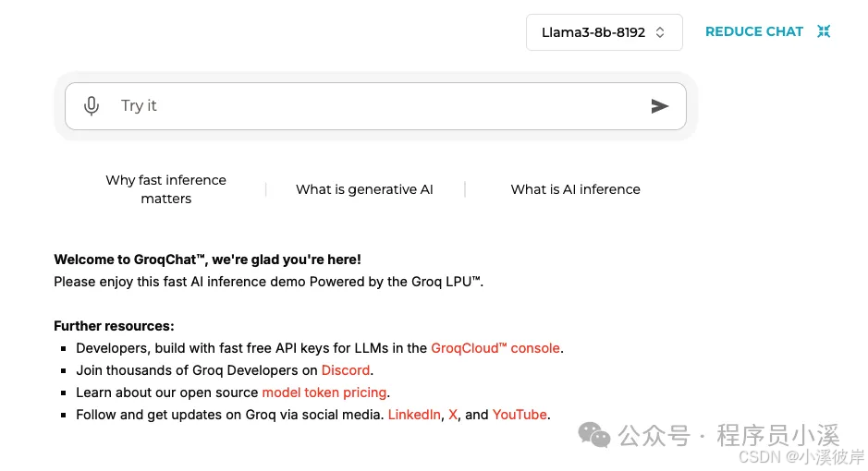This screenshot has width=868, height=471.
Task: Focus the Try it message input
Action: pos(375,106)
